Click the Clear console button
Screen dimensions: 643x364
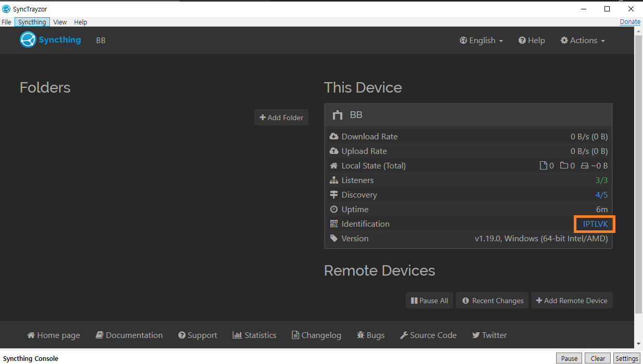tap(598, 358)
